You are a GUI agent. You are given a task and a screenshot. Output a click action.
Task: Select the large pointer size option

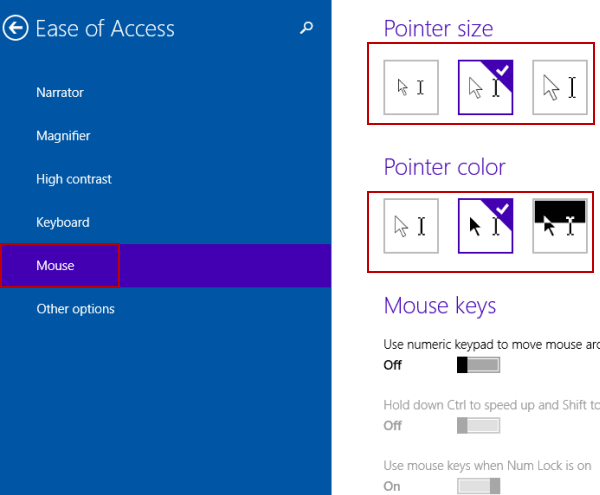coord(559,87)
